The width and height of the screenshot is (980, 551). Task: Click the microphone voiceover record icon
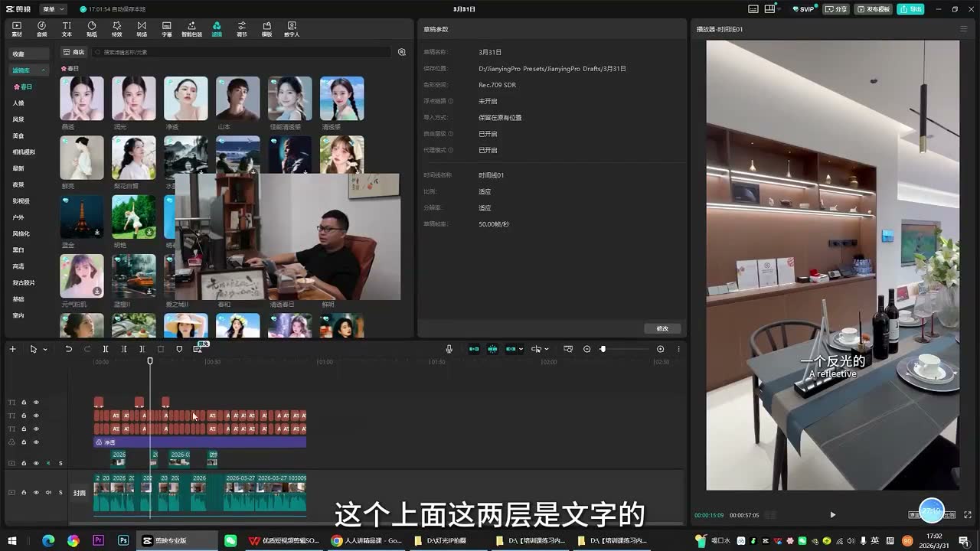click(x=449, y=349)
